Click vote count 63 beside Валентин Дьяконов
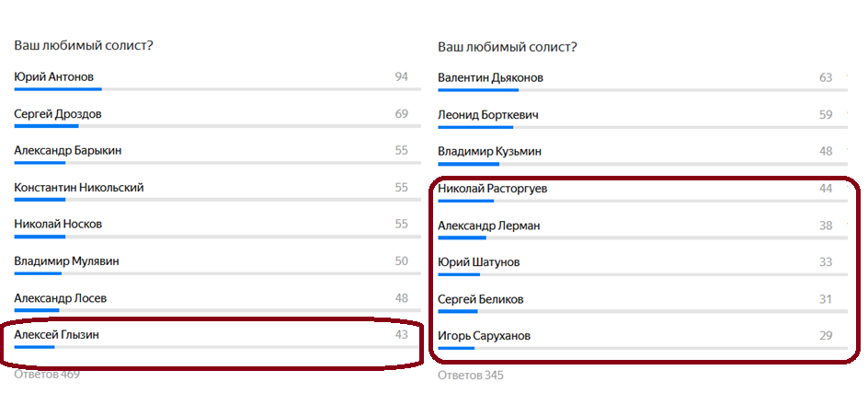Image resolution: width=868 pixels, height=405 pixels. coord(825,77)
